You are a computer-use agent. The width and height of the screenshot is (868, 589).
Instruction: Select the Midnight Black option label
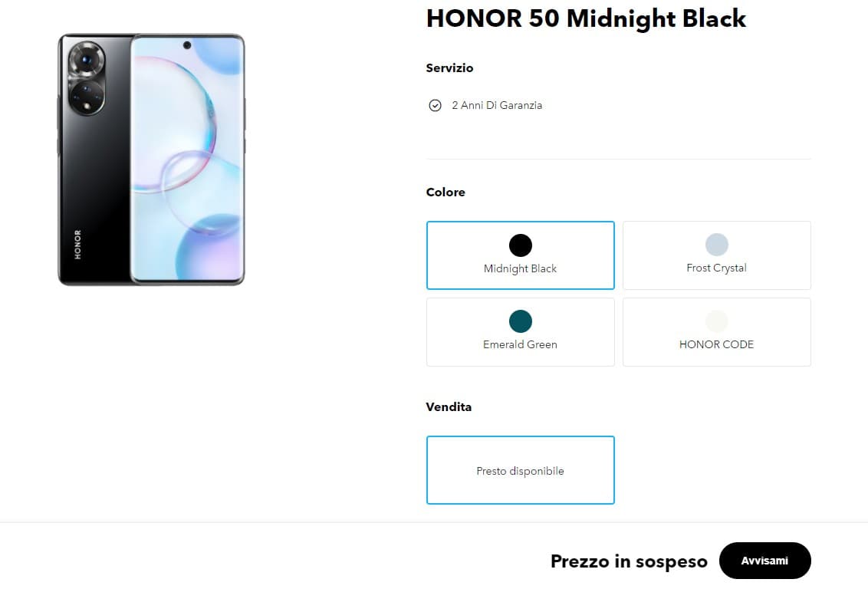click(520, 268)
